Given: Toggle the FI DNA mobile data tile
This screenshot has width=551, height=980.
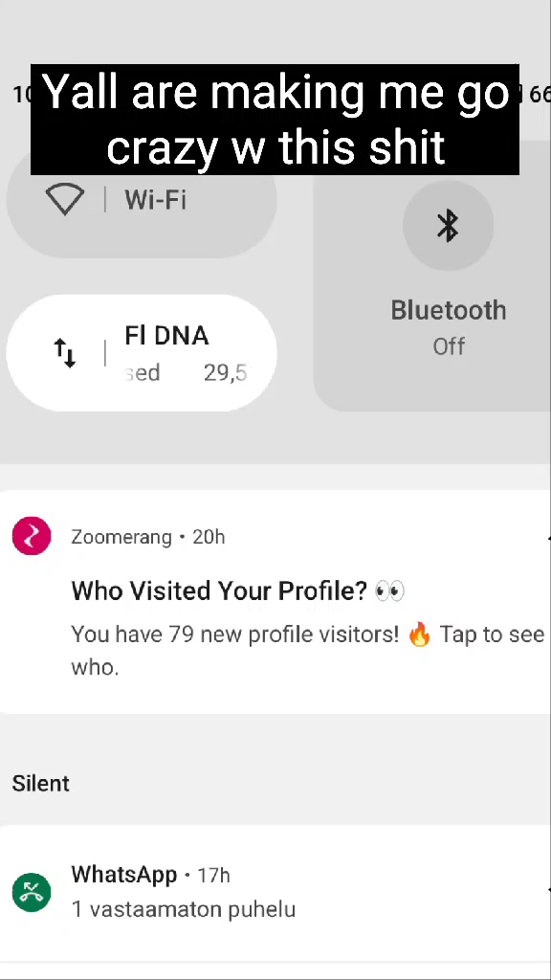Looking at the screenshot, I should (142, 353).
